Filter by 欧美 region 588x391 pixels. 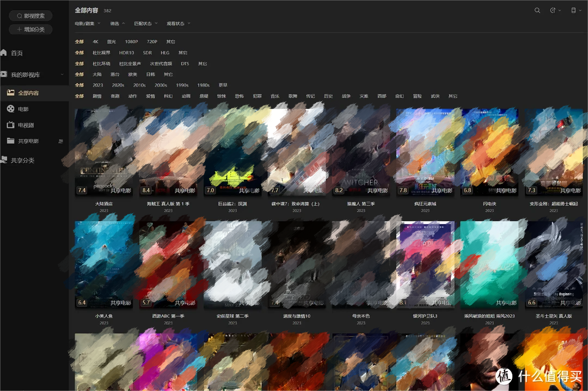pos(133,75)
